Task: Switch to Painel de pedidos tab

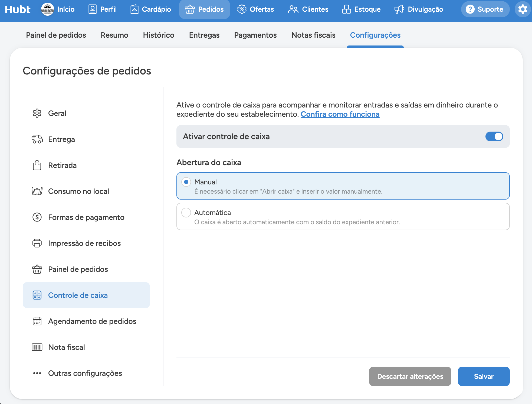Action: [x=56, y=35]
